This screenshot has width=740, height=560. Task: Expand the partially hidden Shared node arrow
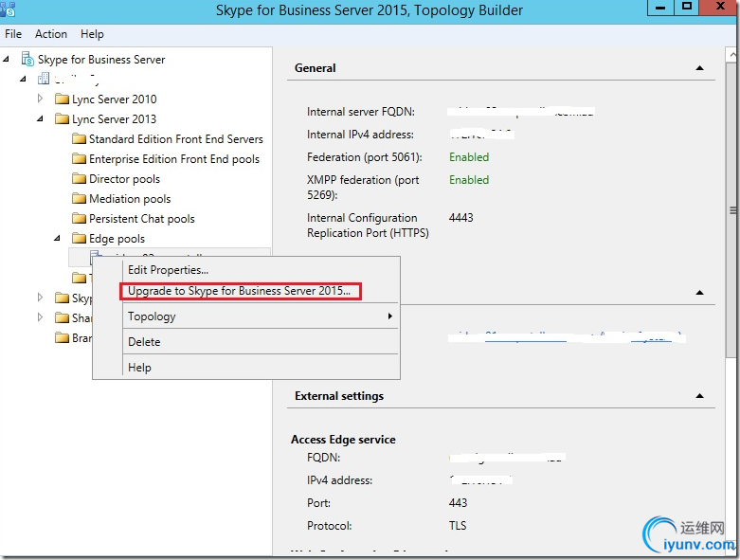[40, 317]
